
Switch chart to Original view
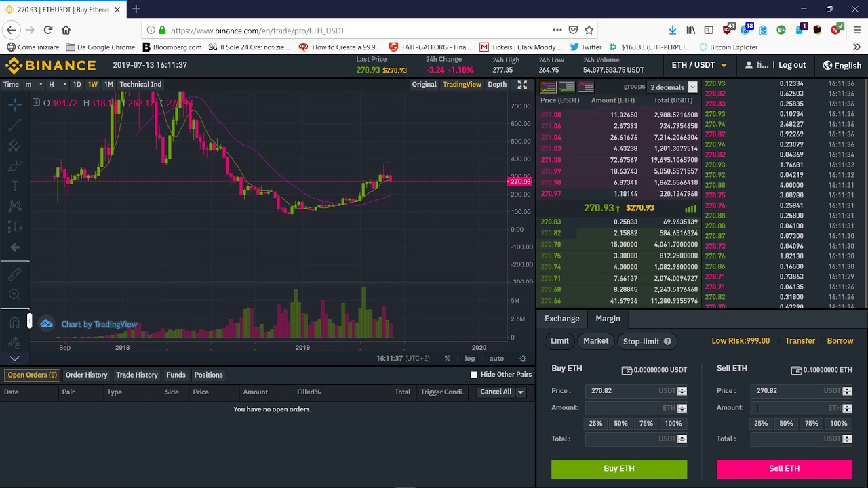point(424,85)
